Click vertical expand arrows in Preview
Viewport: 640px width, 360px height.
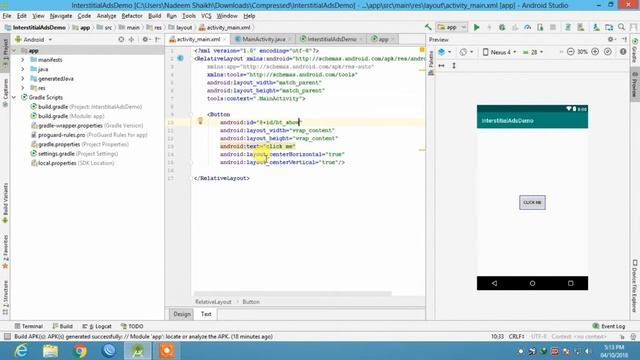pyautogui.click(x=454, y=65)
